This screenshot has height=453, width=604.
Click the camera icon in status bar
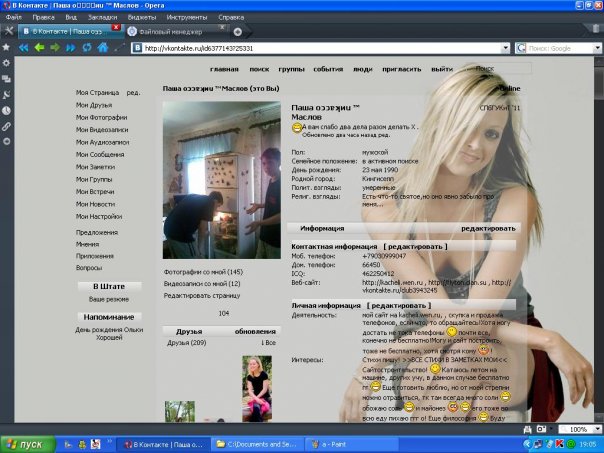(541, 429)
